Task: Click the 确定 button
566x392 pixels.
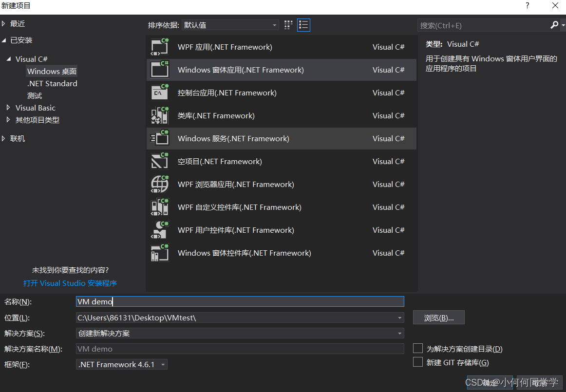Action: click(490, 383)
